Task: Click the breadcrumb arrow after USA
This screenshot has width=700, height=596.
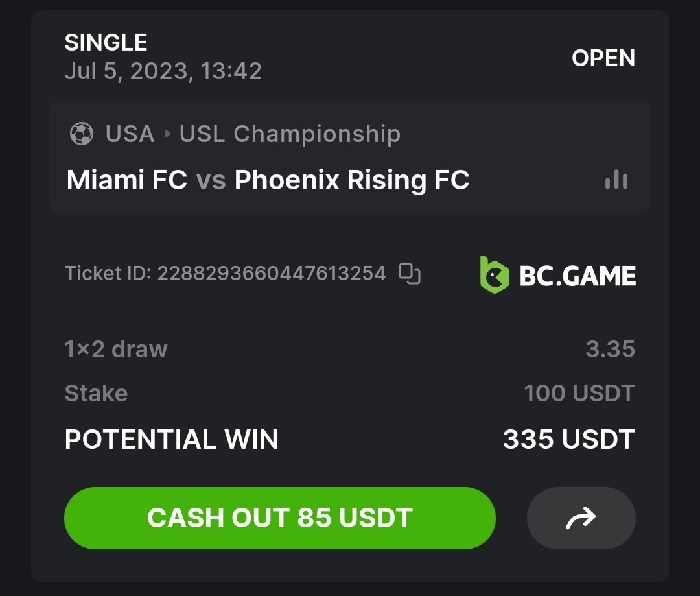Action: (168, 134)
